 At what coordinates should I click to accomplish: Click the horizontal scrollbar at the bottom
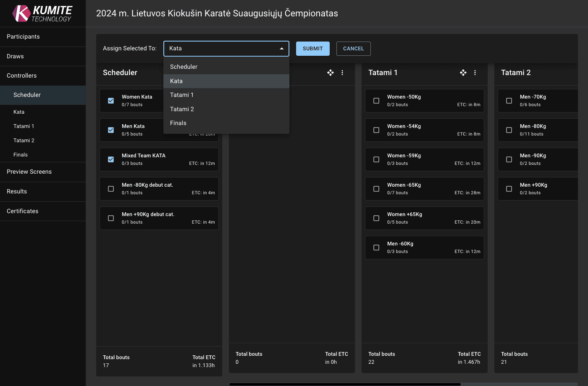coord(344,384)
